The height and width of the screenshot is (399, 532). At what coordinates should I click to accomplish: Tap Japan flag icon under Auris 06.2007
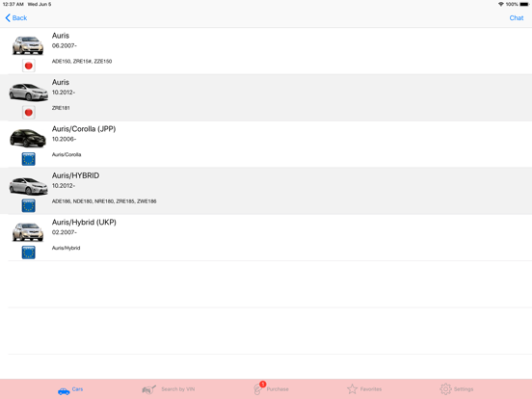click(29, 66)
